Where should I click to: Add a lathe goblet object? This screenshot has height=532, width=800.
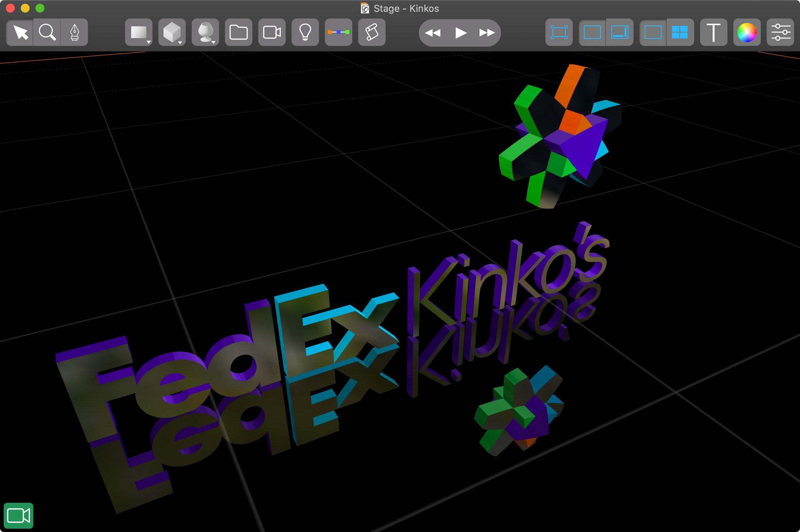point(205,33)
